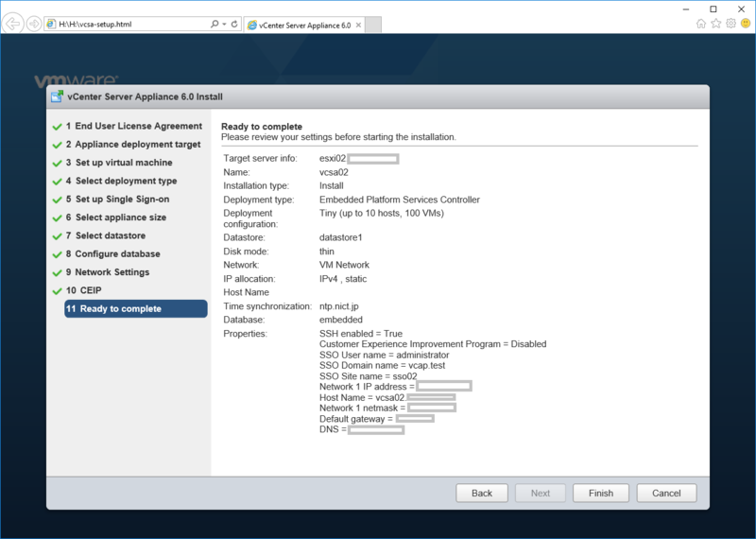756x539 pixels.
Task: Go to step 2 Appliance deployment target
Action: [x=133, y=145]
